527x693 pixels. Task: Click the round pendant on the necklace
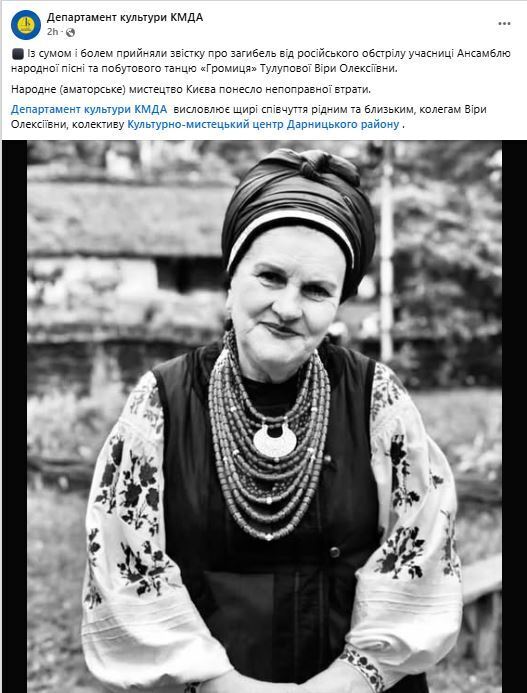[x=275, y=442]
